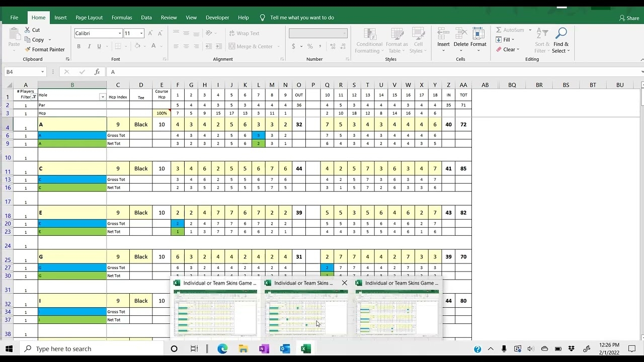This screenshot has height=362, width=644.
Task: Toggle italic formatting
Action: [89, 46]
